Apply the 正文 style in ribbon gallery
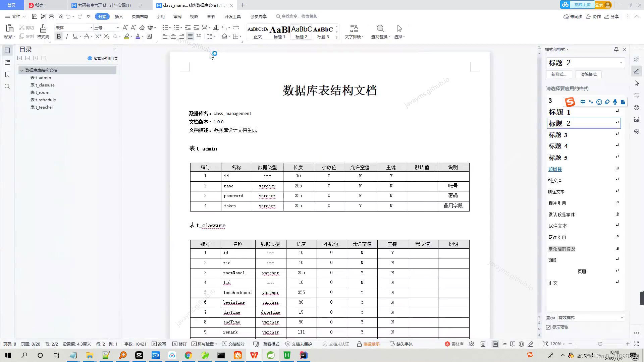This screenshot has width=644, height=362. point(258,32)
